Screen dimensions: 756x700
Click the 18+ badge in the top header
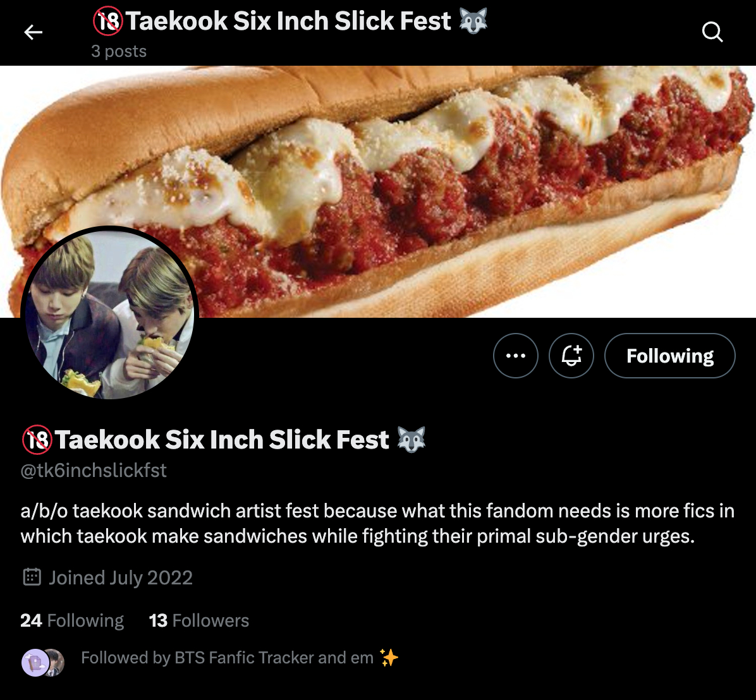108,22
